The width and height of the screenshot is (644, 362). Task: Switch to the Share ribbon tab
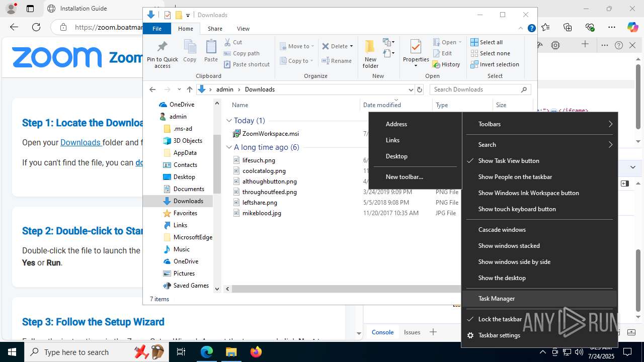[215, 29]
